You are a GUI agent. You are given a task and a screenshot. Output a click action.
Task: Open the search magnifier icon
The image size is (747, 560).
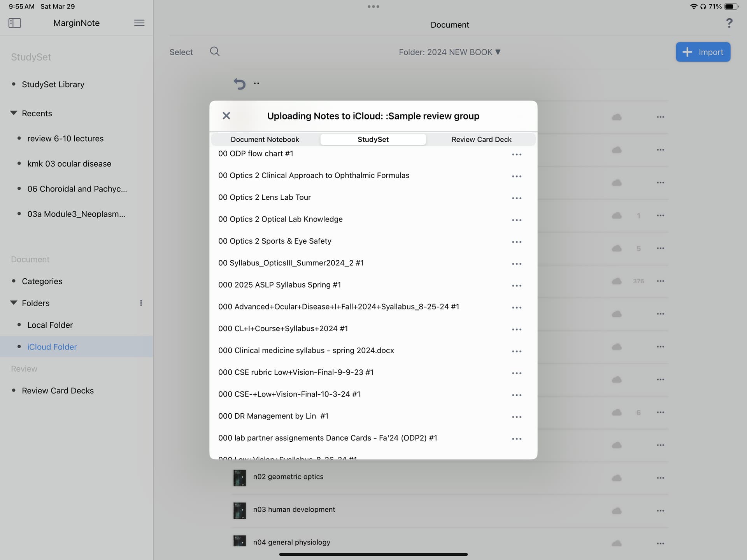215,51
